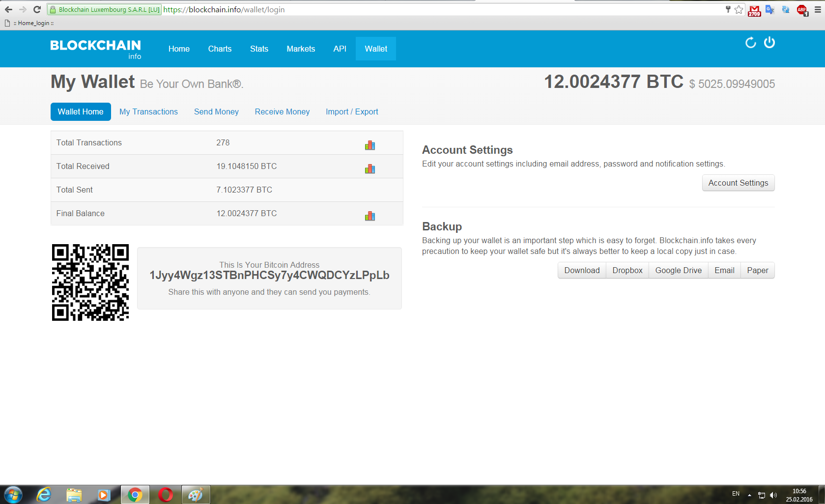Viewport: 825px width, 504px height.
Task: Click the wallet QR code image
Action: [x=90, y=282]
